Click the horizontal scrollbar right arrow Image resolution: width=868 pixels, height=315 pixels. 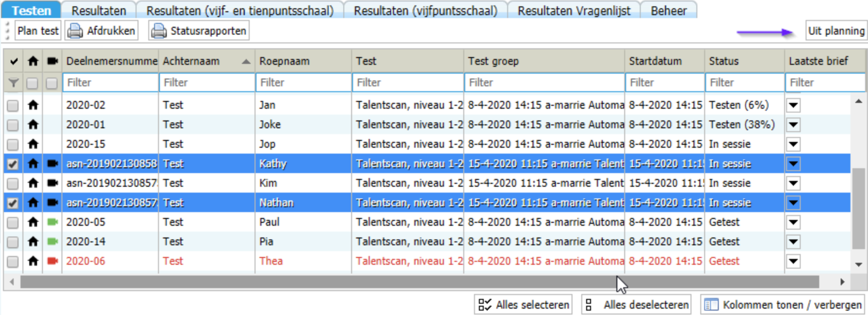pos(842,282)
